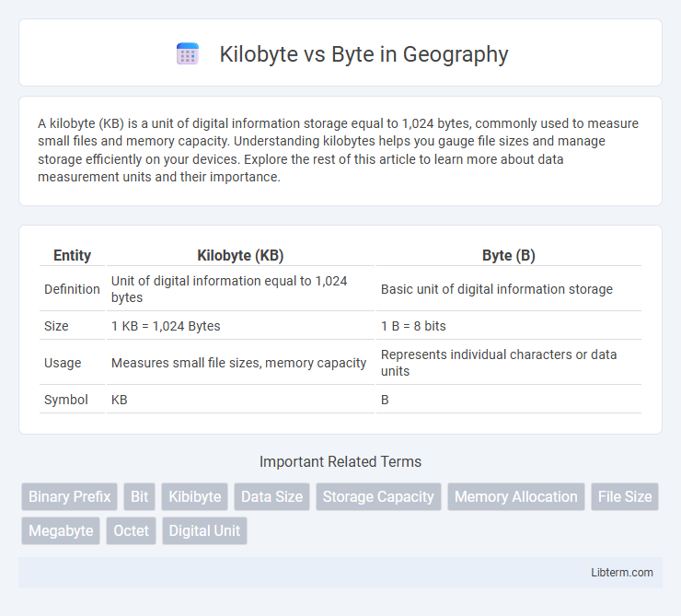
Task: Click the Entity column header
Action: coord(72,255)
